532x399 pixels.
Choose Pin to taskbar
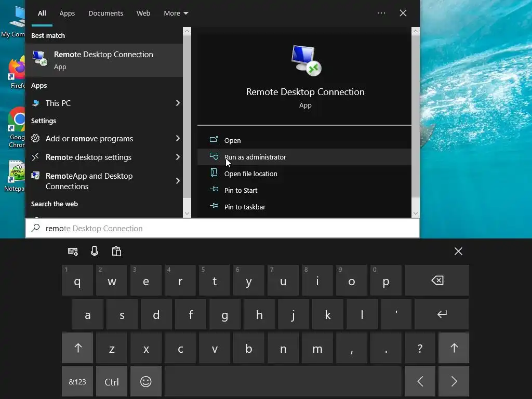(304, 207)
